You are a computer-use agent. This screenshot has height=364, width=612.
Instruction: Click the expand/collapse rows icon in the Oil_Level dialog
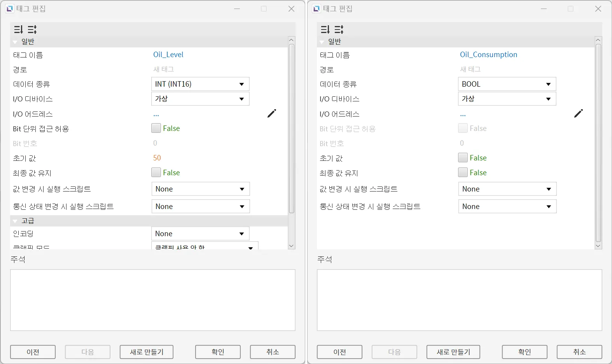[32, 30]
